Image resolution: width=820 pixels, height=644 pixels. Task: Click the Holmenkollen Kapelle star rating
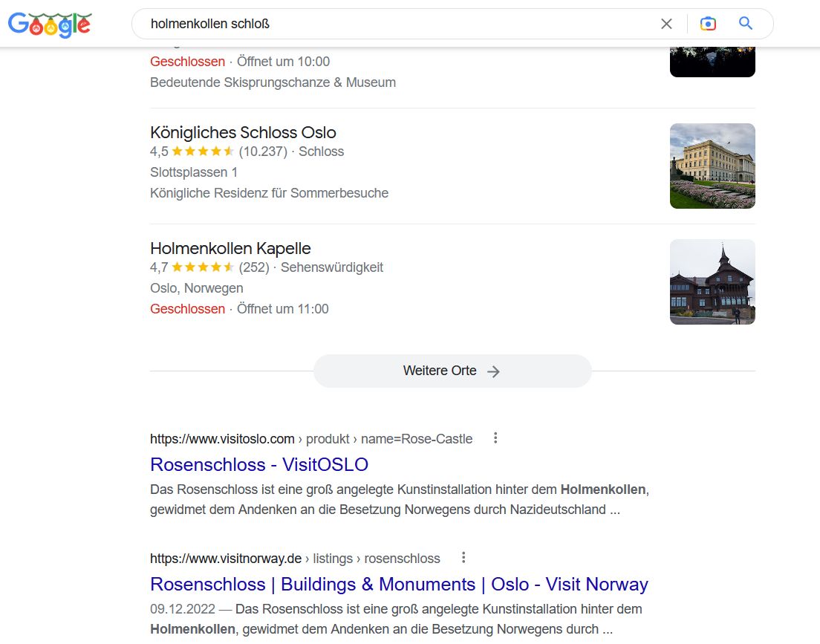(203, 267)
